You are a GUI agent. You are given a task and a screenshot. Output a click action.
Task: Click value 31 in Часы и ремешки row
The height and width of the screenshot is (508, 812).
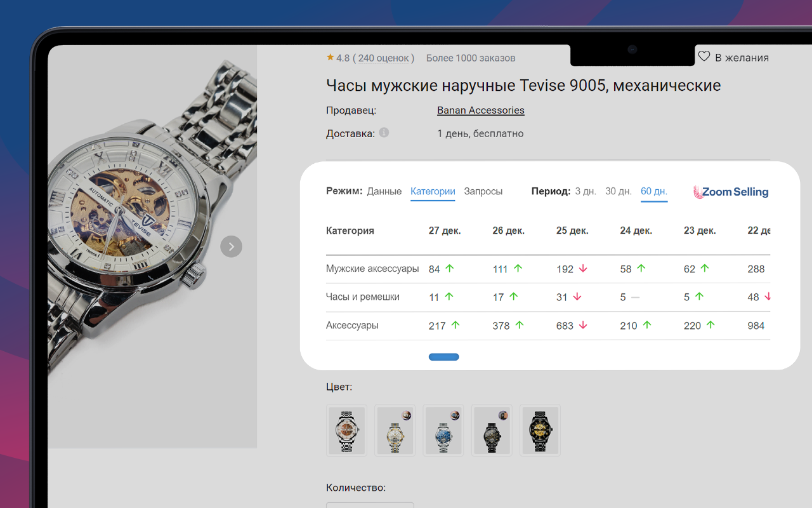point(562,297)
